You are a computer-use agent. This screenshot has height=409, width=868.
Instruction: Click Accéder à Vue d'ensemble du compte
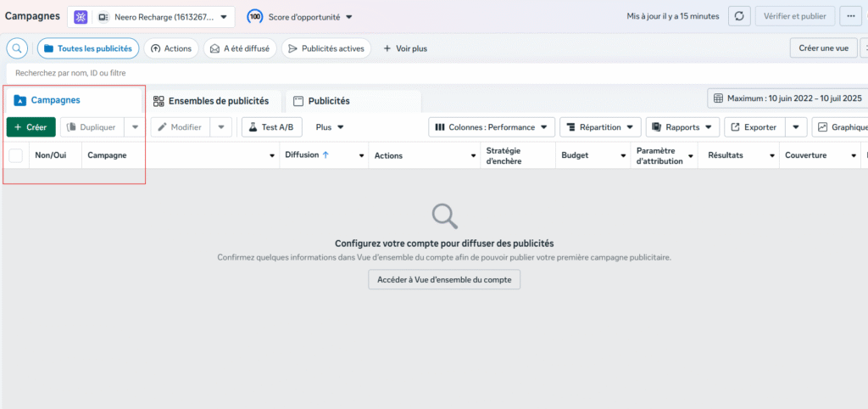coord(443,279)
